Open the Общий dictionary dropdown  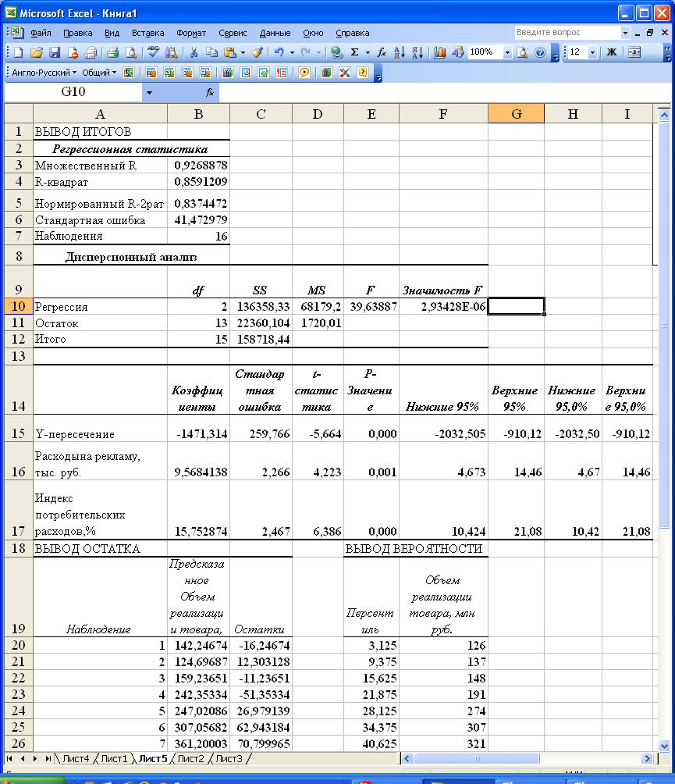(x=99, y=73)
